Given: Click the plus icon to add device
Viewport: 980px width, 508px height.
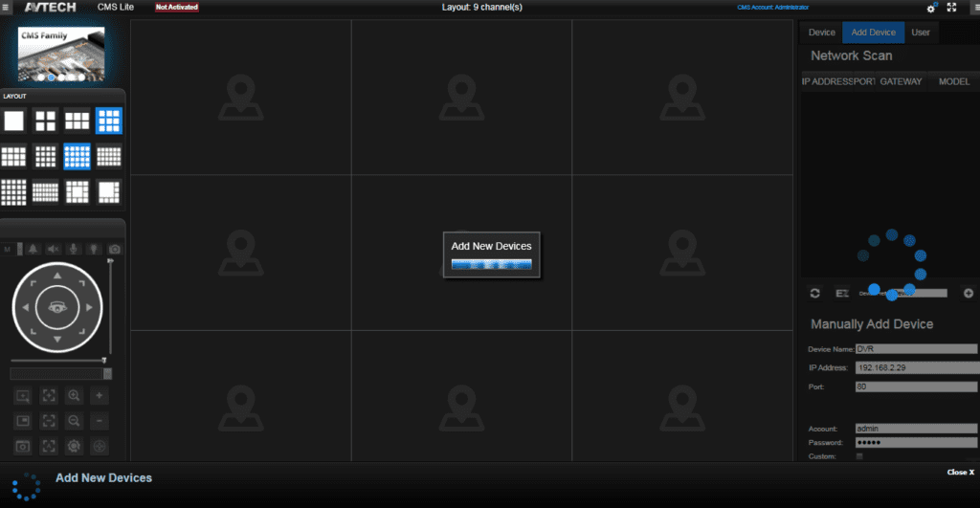Looking at the screenshot, I should pyautogui.click(x=968, y=293).
